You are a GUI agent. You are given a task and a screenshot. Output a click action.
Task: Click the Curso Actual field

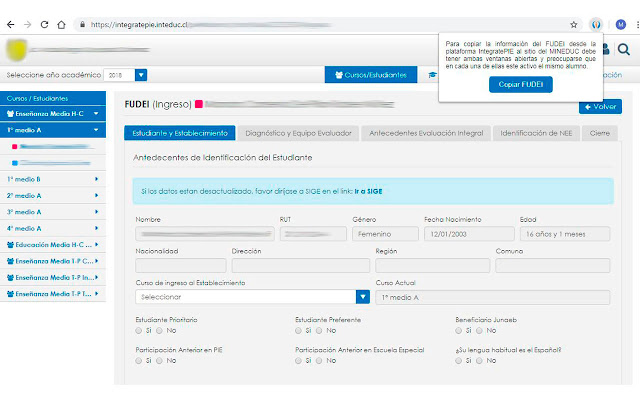pyautogui.click(x=493, y=297)
